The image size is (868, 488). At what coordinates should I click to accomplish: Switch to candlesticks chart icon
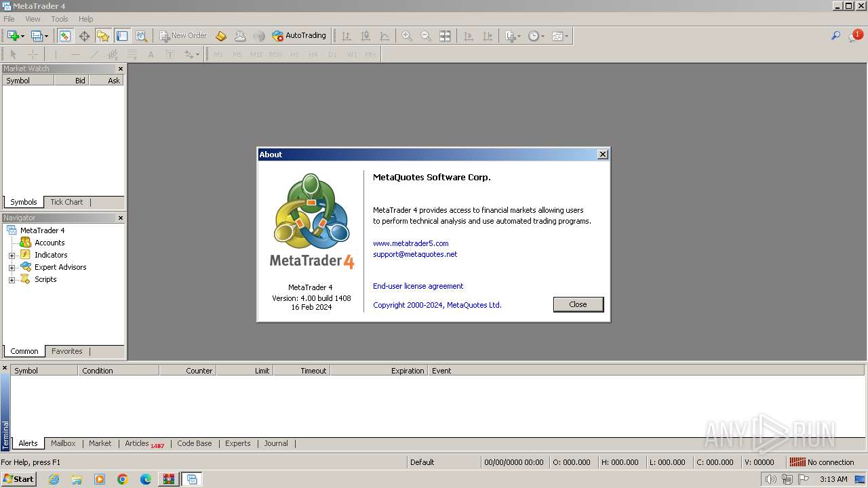coord(366,36)
